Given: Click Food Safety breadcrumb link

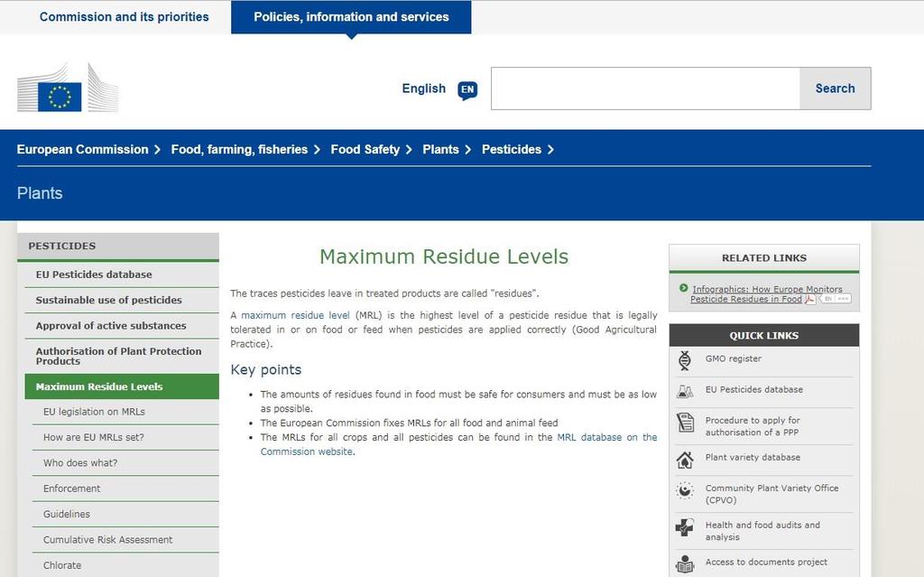Looking at the screenshot, I should 365,150.
